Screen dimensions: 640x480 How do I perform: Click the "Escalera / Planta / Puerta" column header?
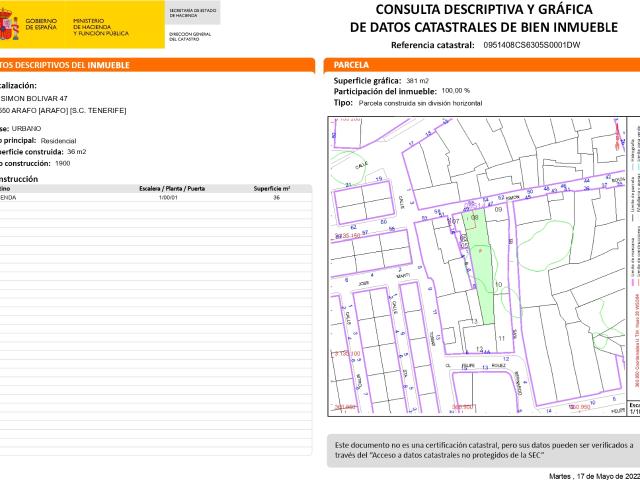coord(172,189)
